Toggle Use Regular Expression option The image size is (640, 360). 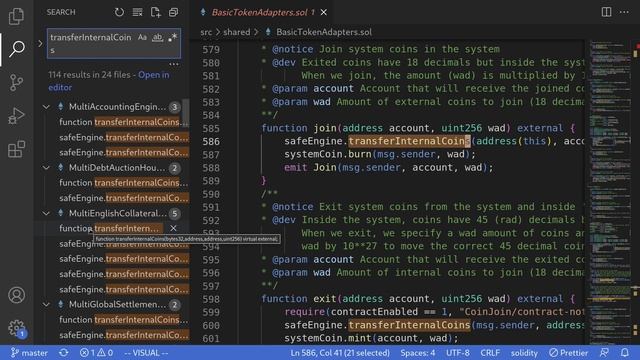173,37
